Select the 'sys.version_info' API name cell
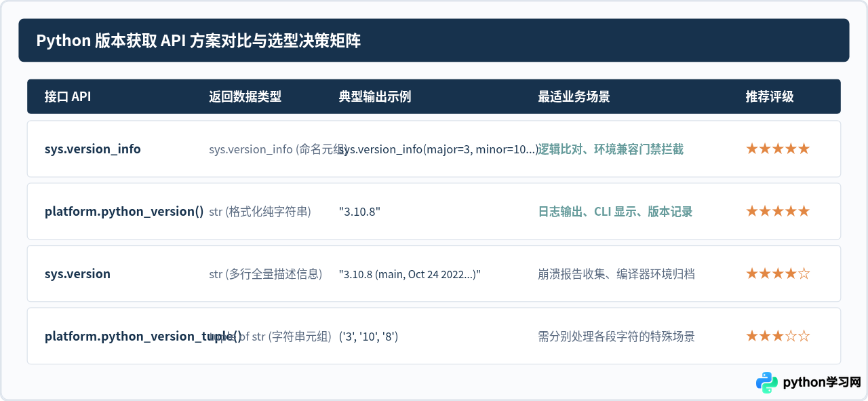 [93, 149]
